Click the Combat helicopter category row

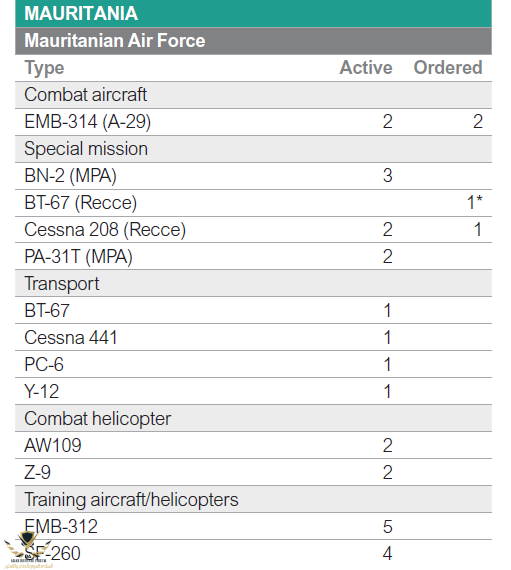click(253, 419)
